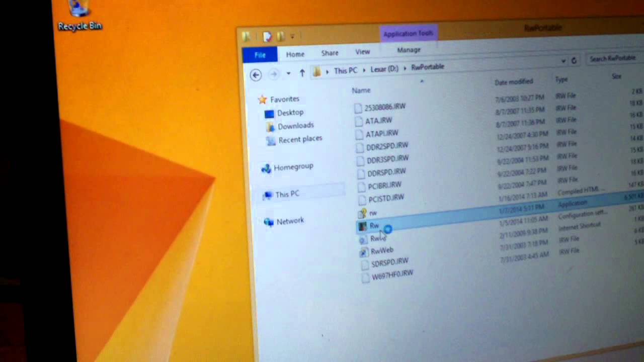The height and width of the screenshot is (362, 644).
Task: Select the file W697HF0.IRW
Action: (x=392, y=276)
